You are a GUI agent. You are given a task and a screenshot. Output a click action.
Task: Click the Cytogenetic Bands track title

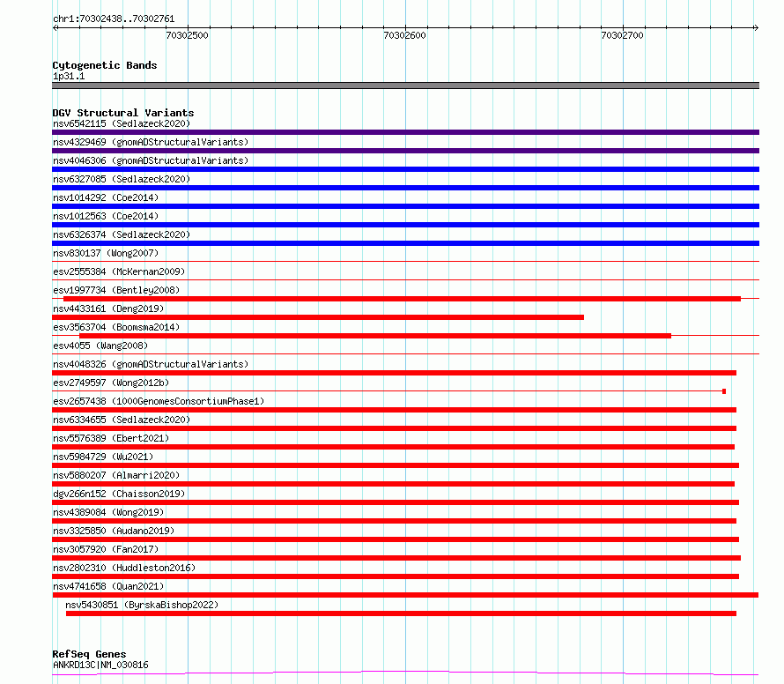105,65
